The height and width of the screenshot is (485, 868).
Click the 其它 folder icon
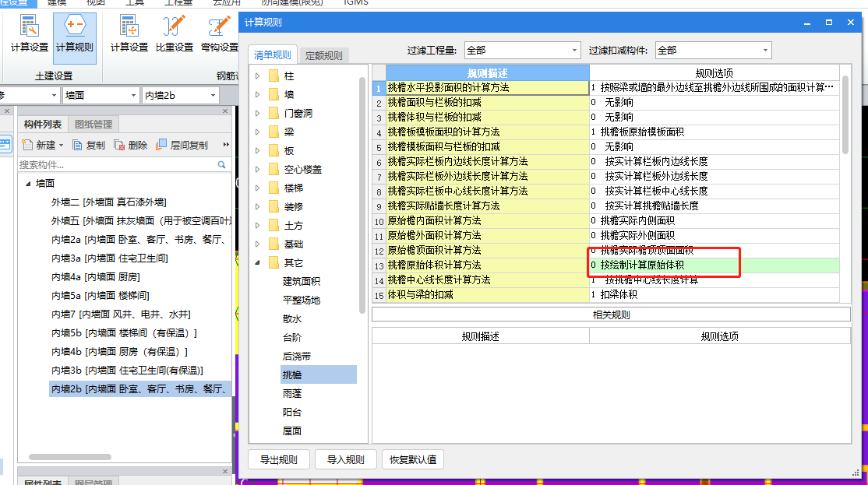[273, 262]
